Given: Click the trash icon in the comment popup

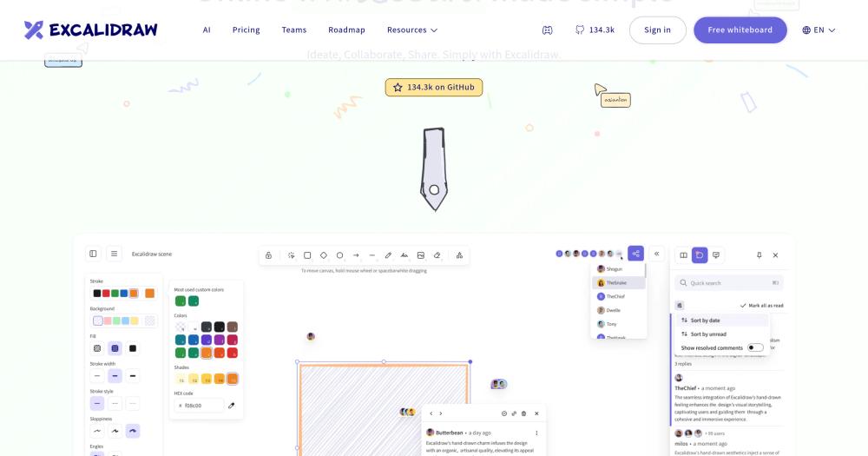Looking at the screenshot, I should [x=524, y=413].
